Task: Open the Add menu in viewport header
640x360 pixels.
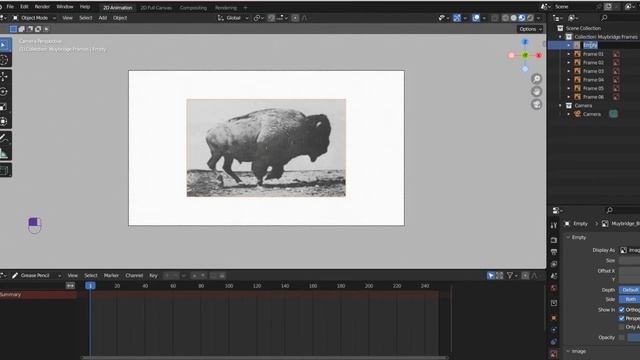Action: (x=102, y=18)
